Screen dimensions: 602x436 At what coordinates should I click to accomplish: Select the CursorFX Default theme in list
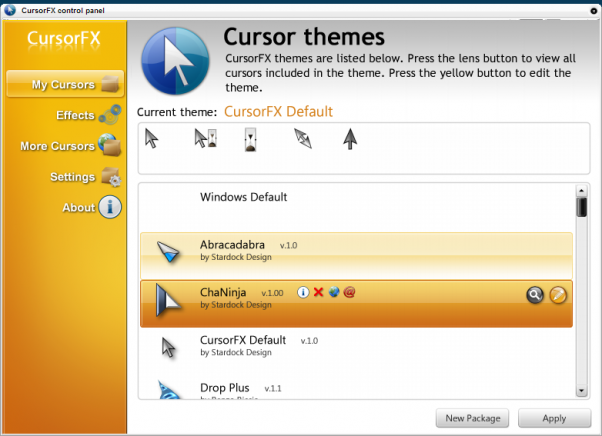pos(356,351)
